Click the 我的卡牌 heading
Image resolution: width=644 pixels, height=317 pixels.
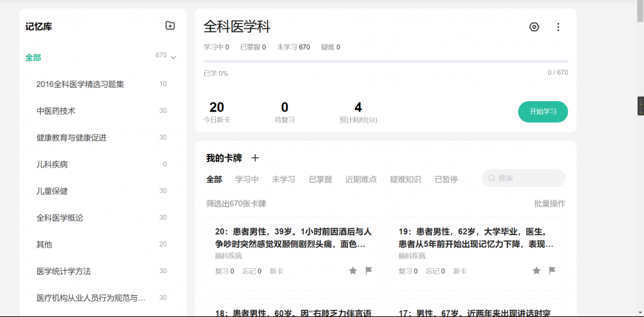click(x=224, y=158)
